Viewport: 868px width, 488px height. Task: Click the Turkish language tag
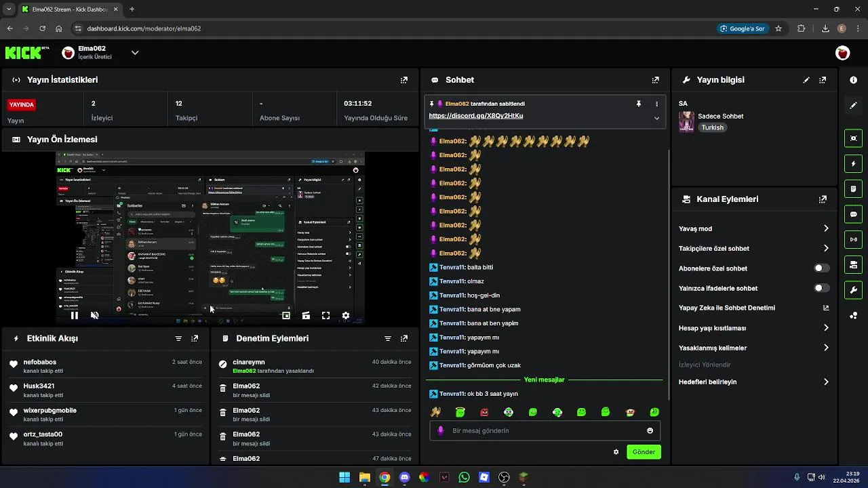[712, 127]
